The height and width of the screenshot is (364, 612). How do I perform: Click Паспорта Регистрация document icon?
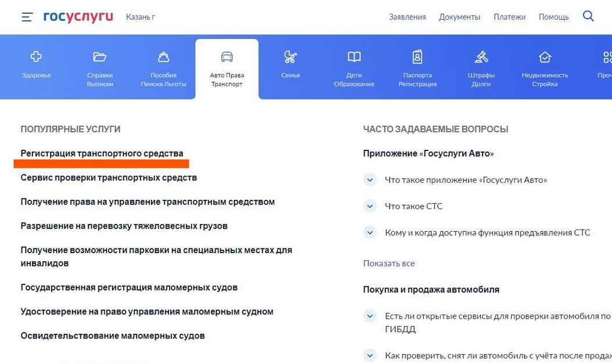pos(417,57)
